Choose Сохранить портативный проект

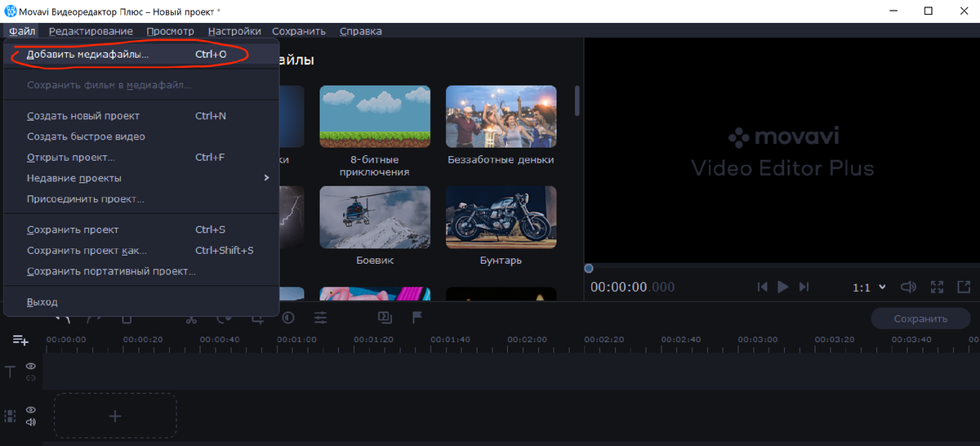pos(141,270)
